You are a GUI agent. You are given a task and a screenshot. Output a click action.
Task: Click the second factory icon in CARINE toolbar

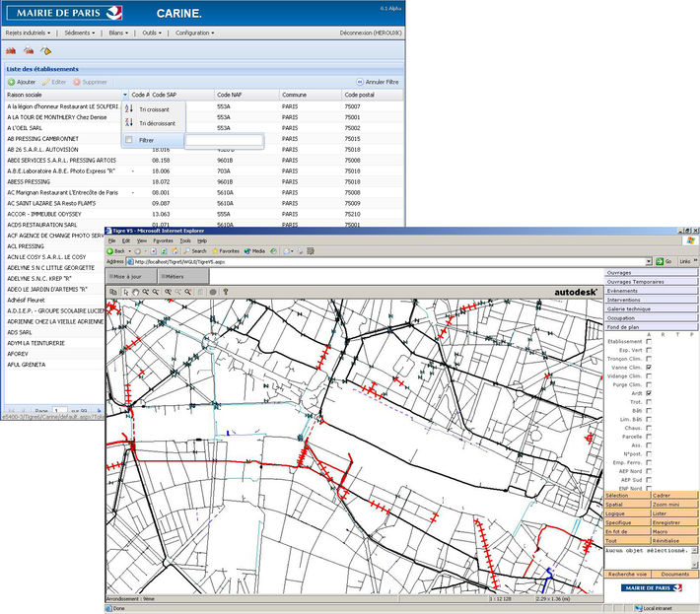tap(29, 51)
